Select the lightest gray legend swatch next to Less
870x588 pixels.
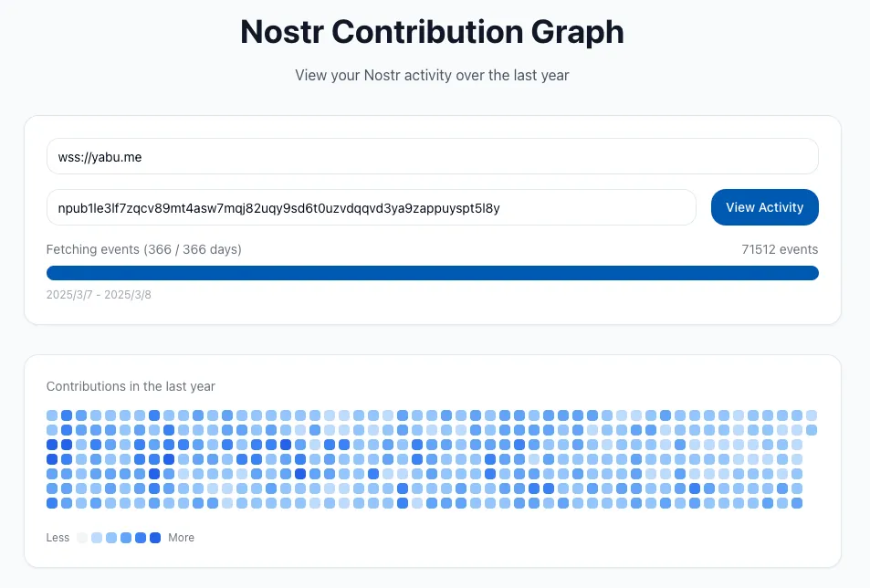pyautogui.click(x=82, y=538)
